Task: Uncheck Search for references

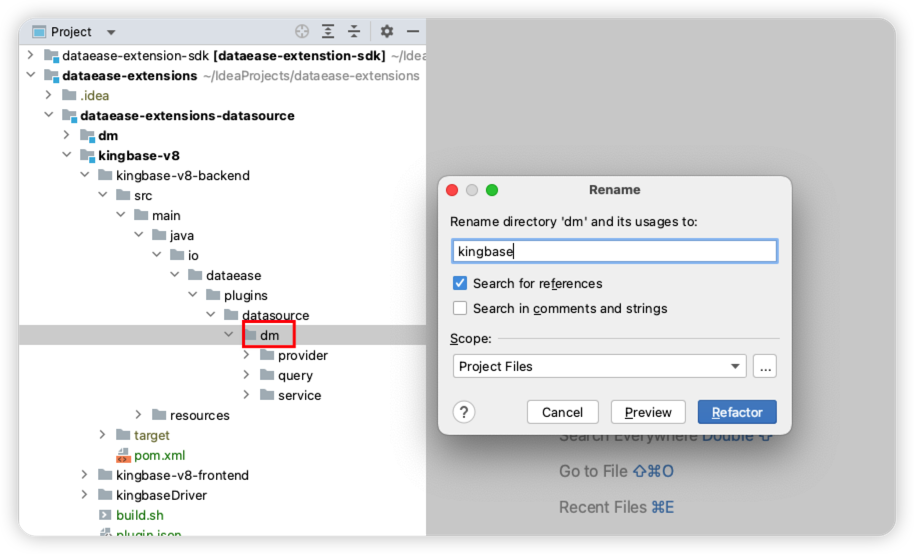Action: pyautogui.click(x=460, y=283)
